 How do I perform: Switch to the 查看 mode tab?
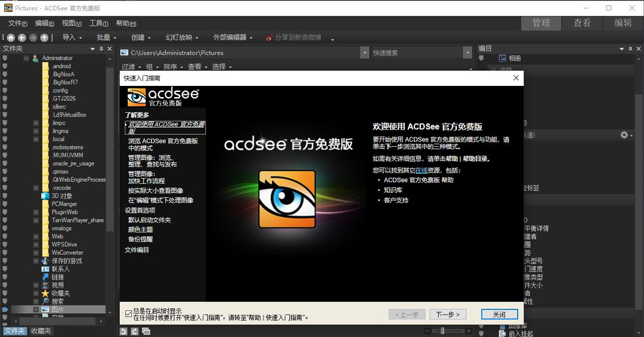pyautogui.click(x=582, y=23)
